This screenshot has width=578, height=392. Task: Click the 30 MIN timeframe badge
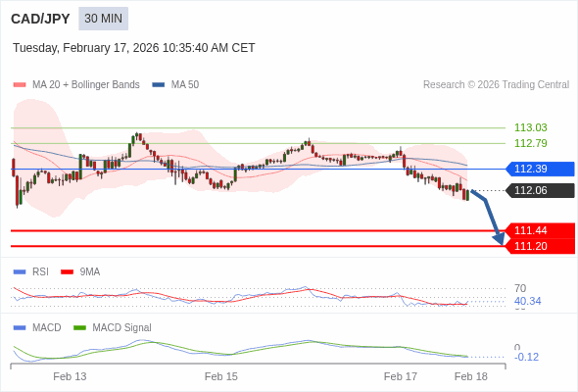tap(103, 19)
